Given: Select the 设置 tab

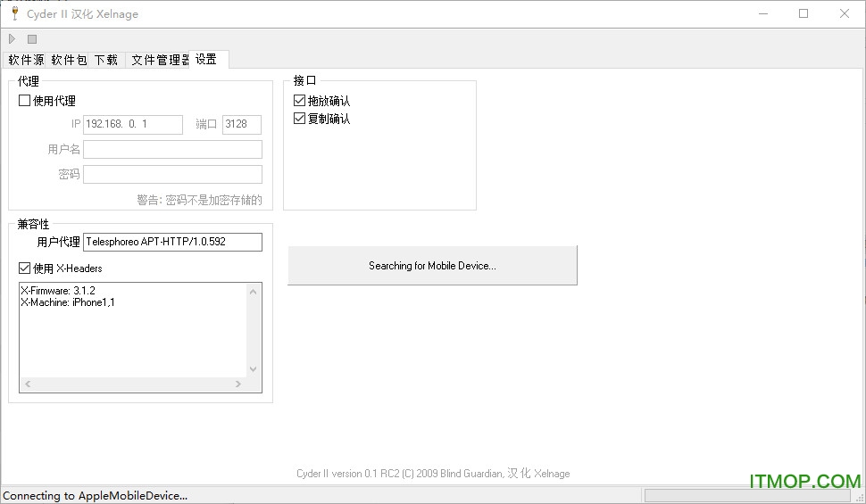Looking at the screenshot, I should [x=207, y=59].
